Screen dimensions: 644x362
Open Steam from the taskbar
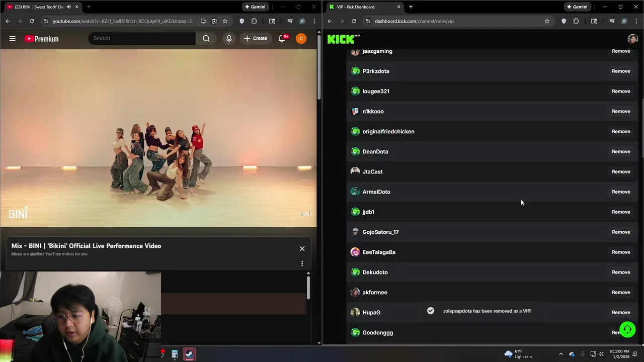189,354
